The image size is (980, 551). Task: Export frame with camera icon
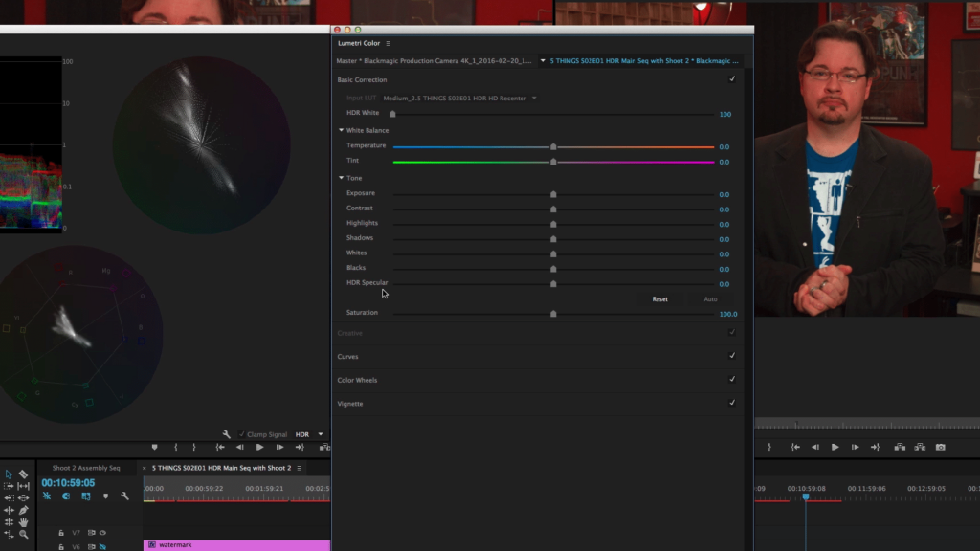point(941,448)
